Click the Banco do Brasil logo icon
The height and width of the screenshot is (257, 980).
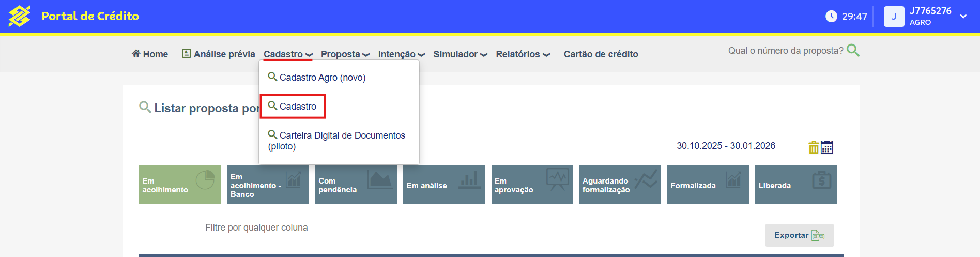19,16
